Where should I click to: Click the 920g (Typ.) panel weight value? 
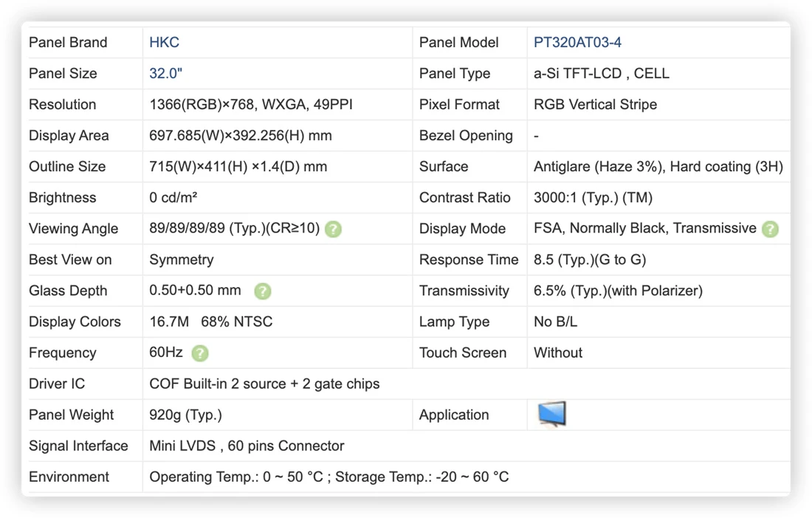click(x=185, y=415)
